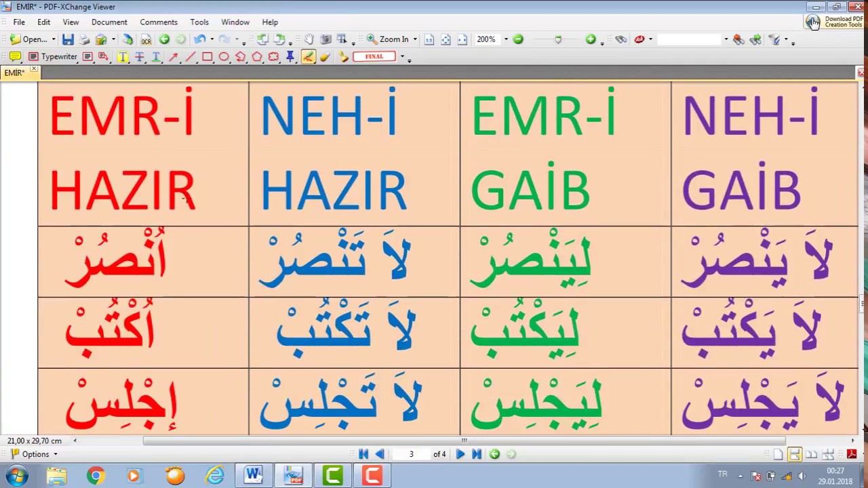Select the Oval drawing tool

point(224,57)
